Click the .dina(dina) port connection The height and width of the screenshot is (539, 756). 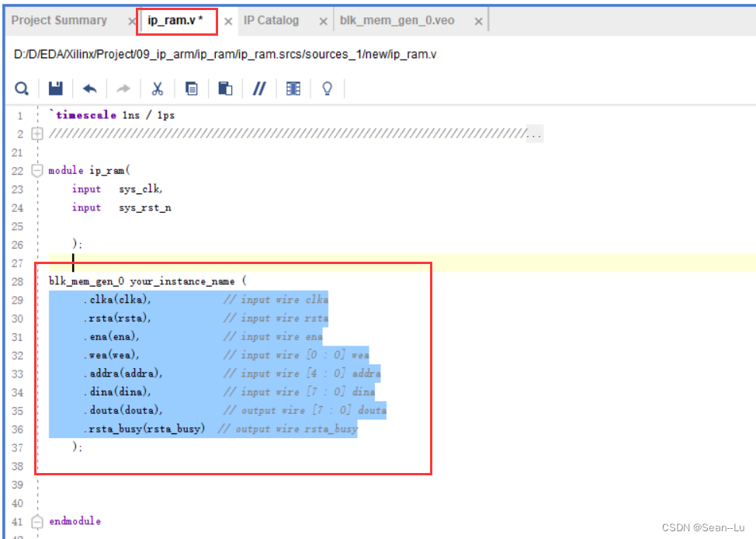click(117, 391)
